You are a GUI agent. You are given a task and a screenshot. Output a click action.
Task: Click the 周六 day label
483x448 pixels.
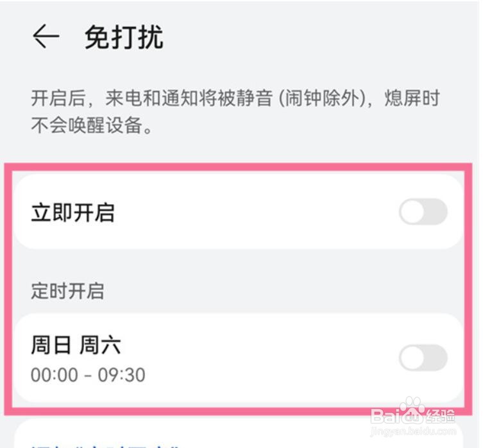[x=100, y=346]
